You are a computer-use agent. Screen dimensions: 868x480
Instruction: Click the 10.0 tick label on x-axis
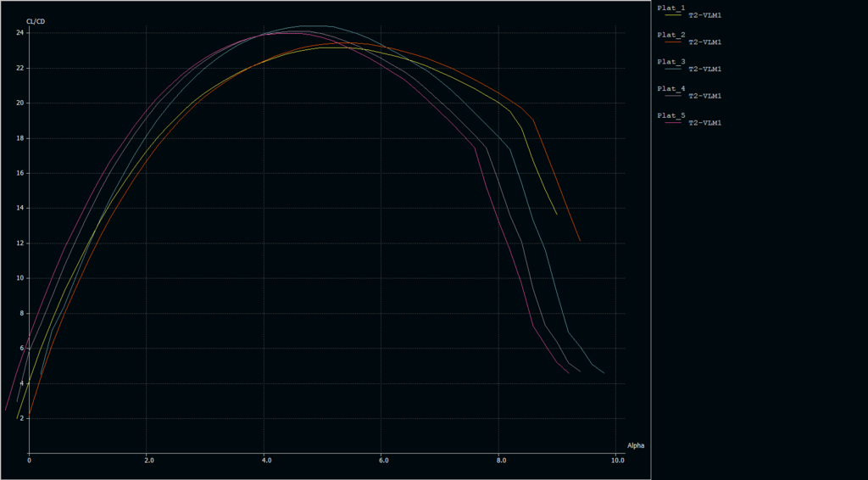617,460
